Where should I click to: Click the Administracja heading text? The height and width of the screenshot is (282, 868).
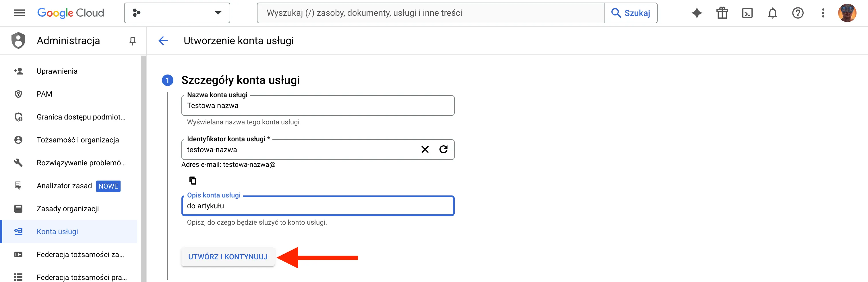(x=68, y=41)
